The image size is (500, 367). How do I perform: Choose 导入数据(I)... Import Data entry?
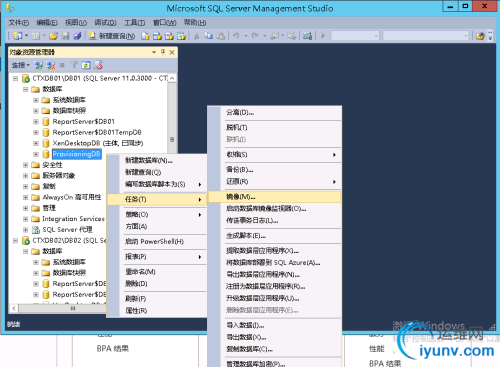(x=274, y=325)
